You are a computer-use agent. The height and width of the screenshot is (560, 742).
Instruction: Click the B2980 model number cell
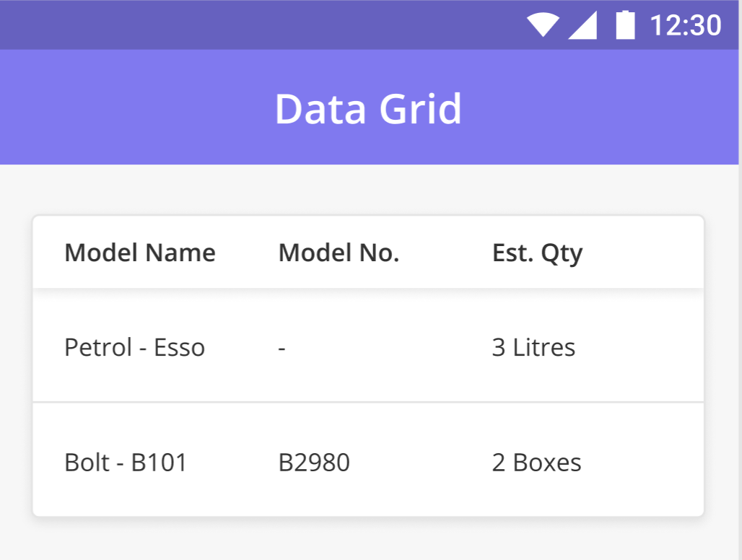314,463
